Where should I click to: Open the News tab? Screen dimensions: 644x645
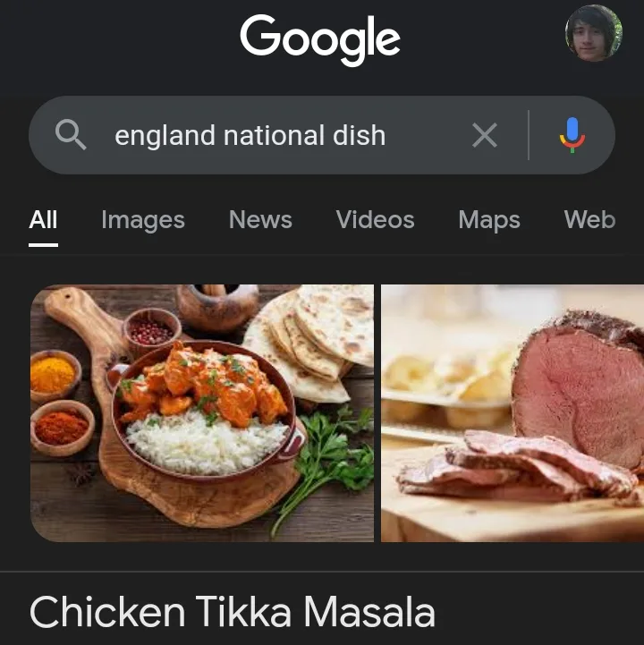[260, 220]
